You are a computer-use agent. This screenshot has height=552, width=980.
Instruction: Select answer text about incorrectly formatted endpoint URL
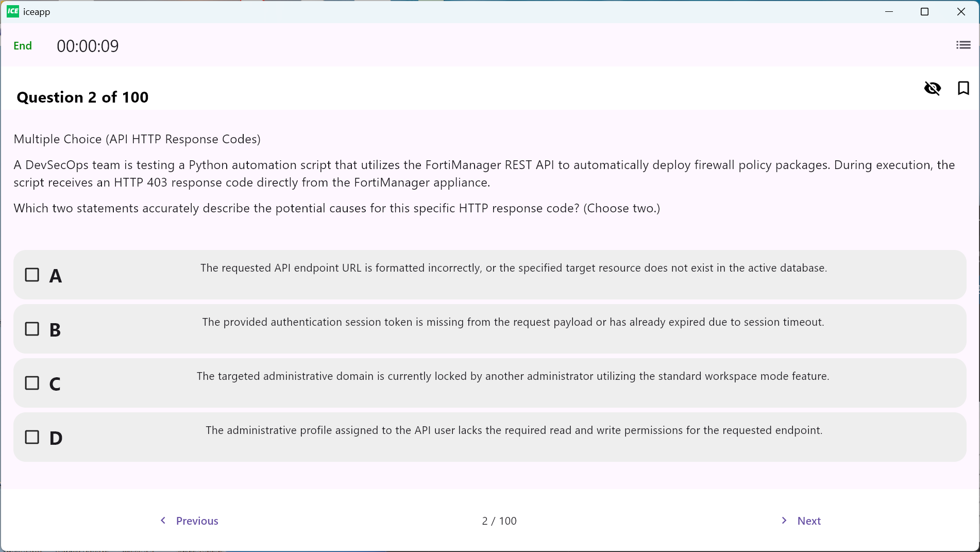(514, 268)
